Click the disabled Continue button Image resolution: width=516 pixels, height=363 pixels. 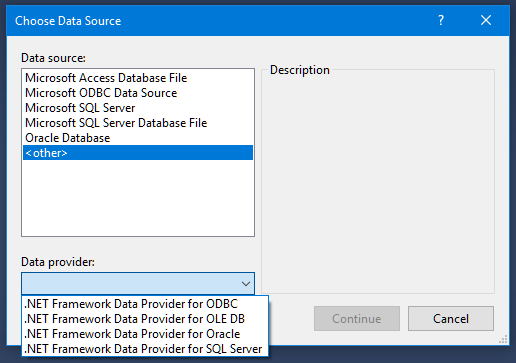(357, 319)
